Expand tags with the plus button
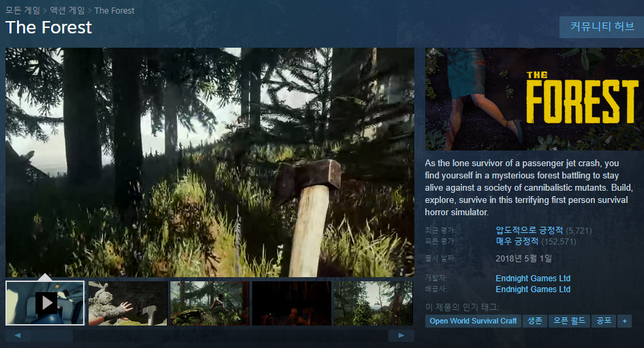644x348 pixels. [625, 321]
